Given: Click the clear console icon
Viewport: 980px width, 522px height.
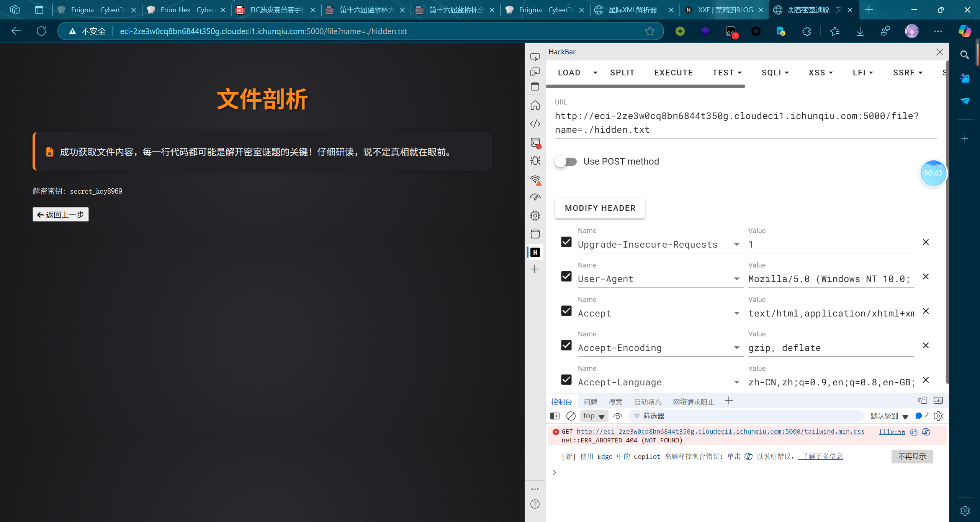Looking at the screenshot, I should tap(571, 416).
